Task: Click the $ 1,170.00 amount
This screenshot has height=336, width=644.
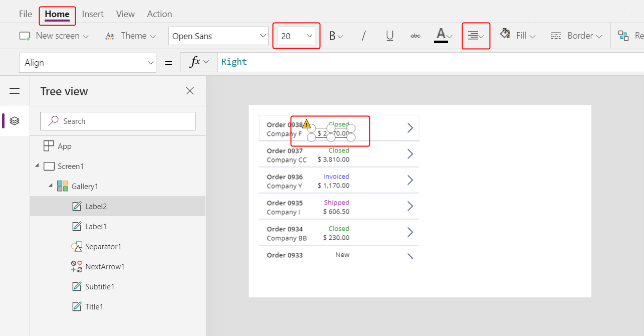Action: [334, 186]
